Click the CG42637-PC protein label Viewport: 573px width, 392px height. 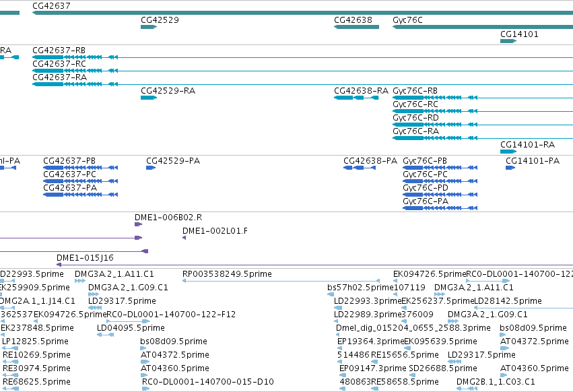pos(70,174)
